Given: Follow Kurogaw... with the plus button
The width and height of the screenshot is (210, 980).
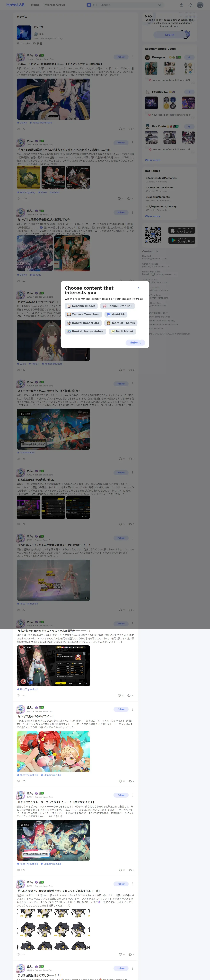Looking at the screenshot, I should point(189,57).
